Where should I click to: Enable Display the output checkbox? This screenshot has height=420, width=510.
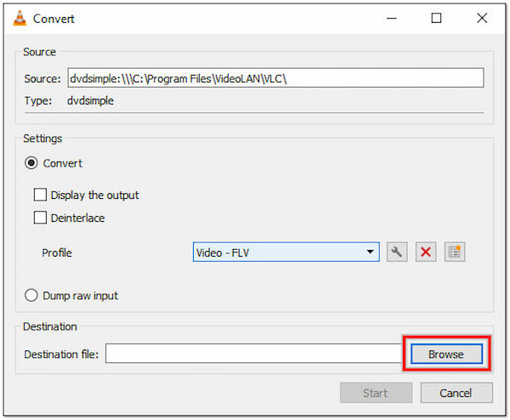[x=40, y=195]
